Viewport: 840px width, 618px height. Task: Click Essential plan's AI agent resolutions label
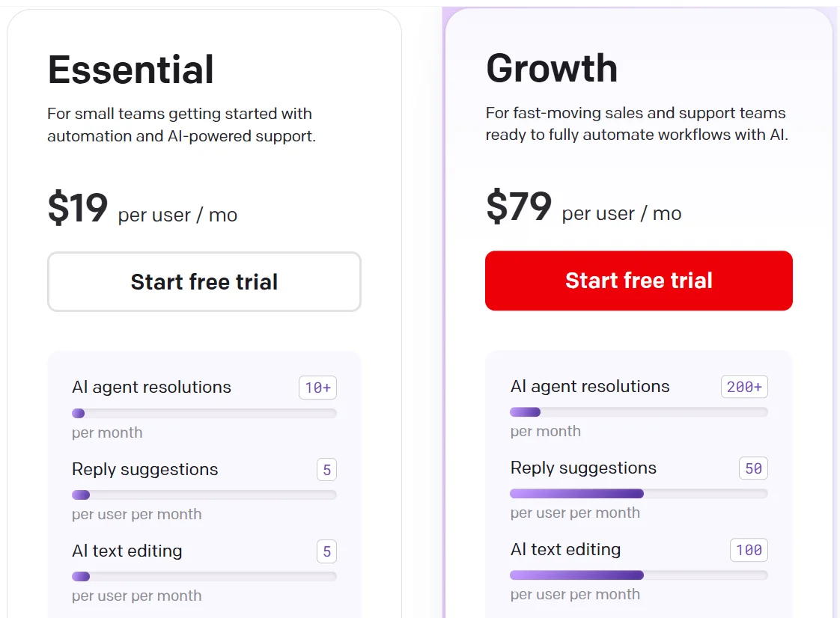[151, 387]
